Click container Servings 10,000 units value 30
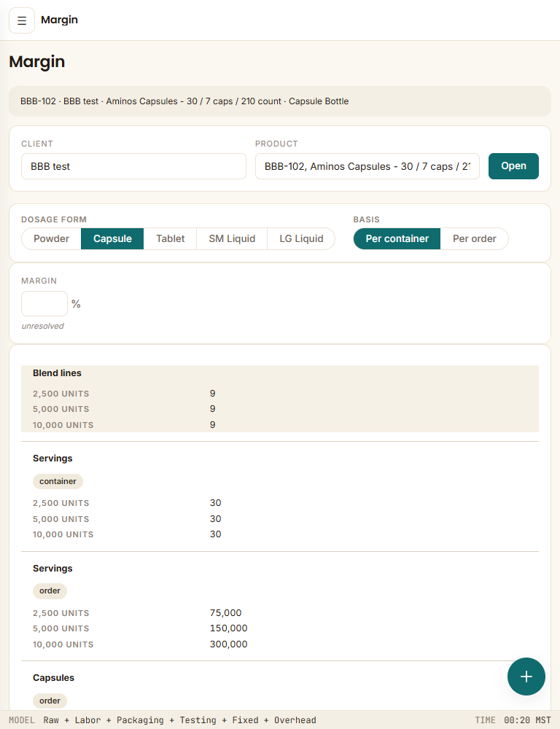The width and height of the screenshot is (560, 729). 215,534
